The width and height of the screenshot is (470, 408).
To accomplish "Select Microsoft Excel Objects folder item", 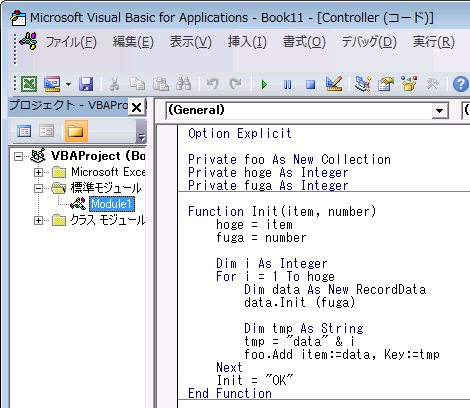I will point(108,172).
